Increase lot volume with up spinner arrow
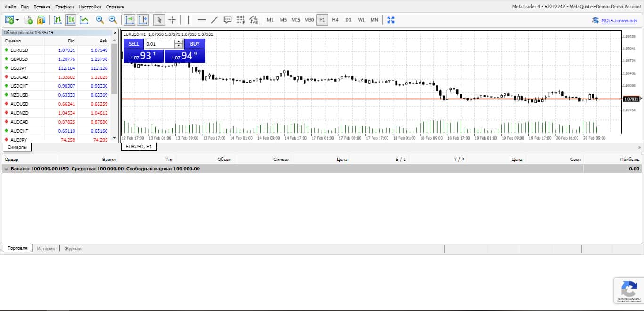 coord(179,42)
